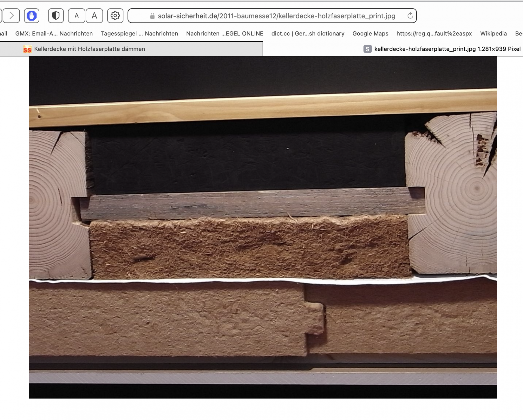This screenshot has height=420, width=523.
Task: Open the privacy shield report icon
Action: click(x=56, y=16)
